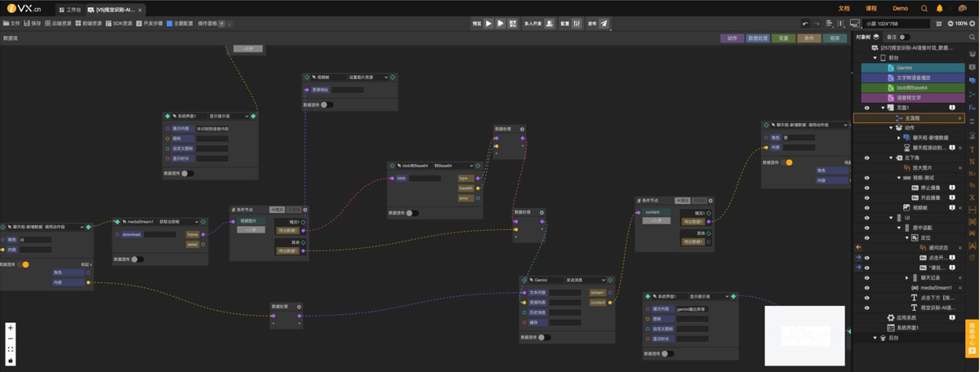Expand the 后台 tree node
Screen dimensions: 980x372
(875, 338)
